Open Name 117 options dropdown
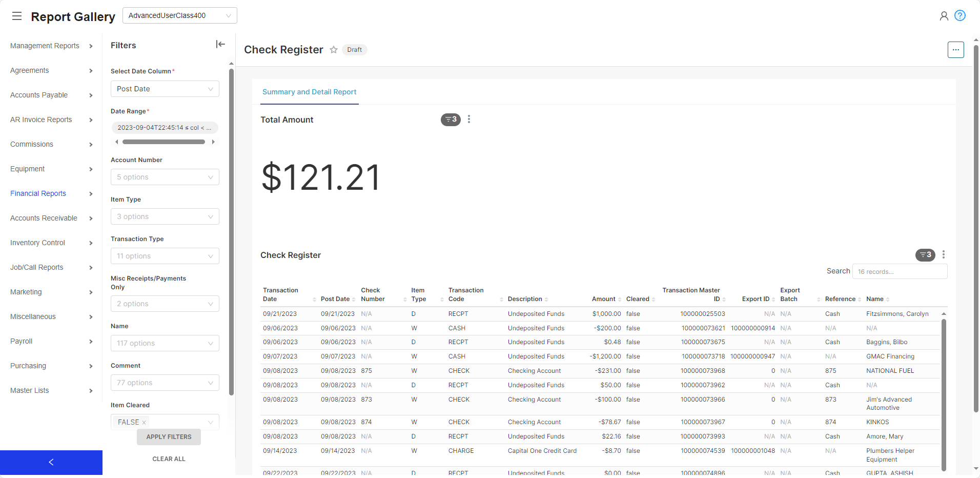 [x=165, y=343]
